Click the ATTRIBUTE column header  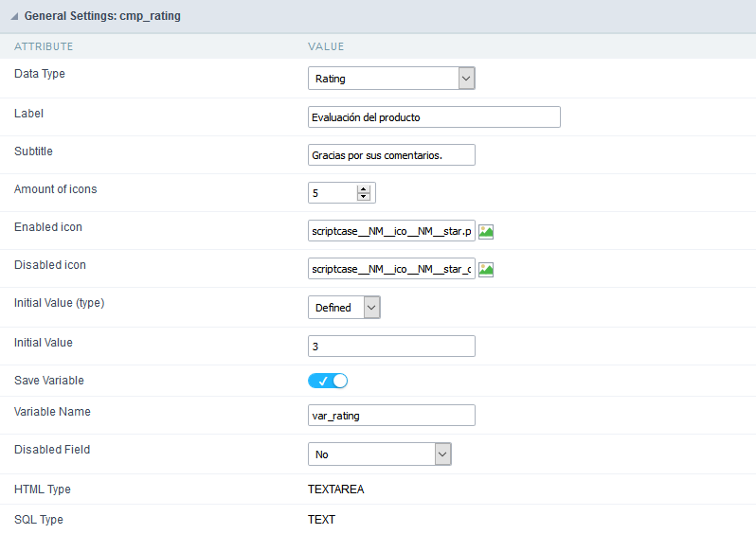44,46
